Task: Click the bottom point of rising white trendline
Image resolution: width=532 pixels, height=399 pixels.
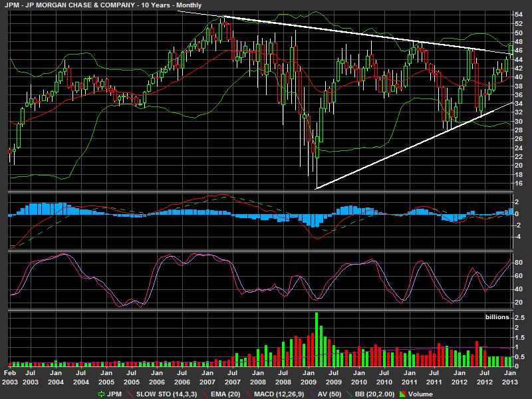Action: click(x=315, y=189)
